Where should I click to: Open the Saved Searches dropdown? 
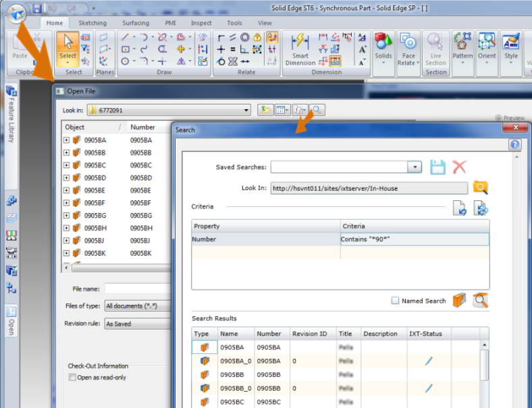point(414,167)
